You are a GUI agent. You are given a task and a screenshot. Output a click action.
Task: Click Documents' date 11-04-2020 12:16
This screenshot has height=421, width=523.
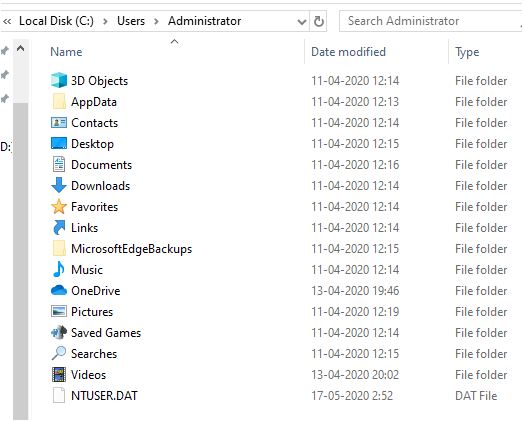[x=355, y=165]
